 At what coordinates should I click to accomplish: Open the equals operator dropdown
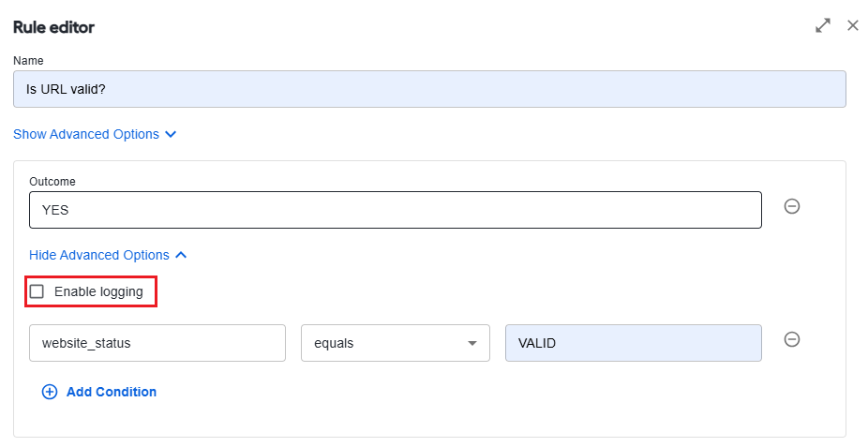click(396, 343)
